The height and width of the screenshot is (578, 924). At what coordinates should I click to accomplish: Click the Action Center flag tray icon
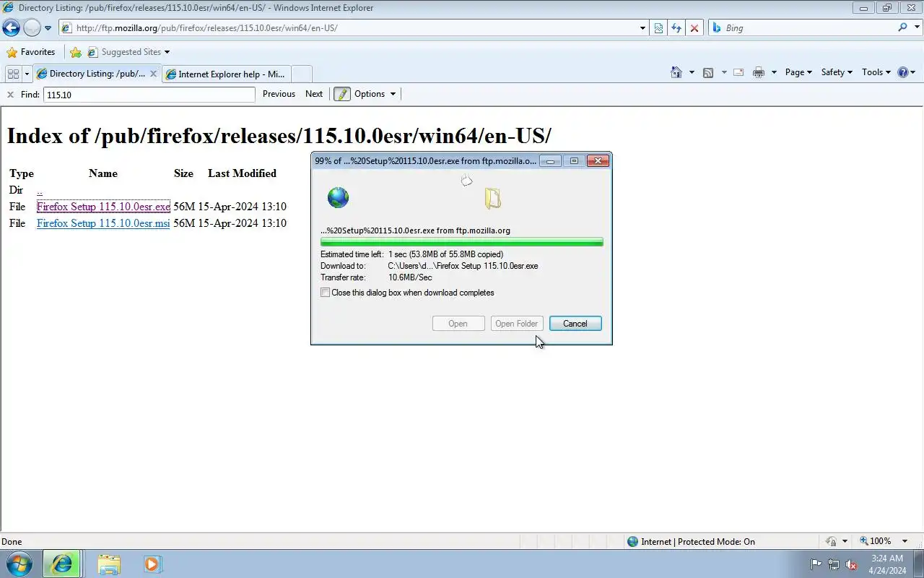816,564
